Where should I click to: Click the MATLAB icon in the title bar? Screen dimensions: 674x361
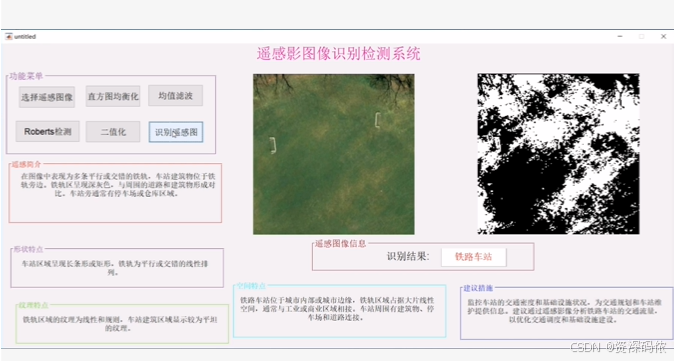9,37
